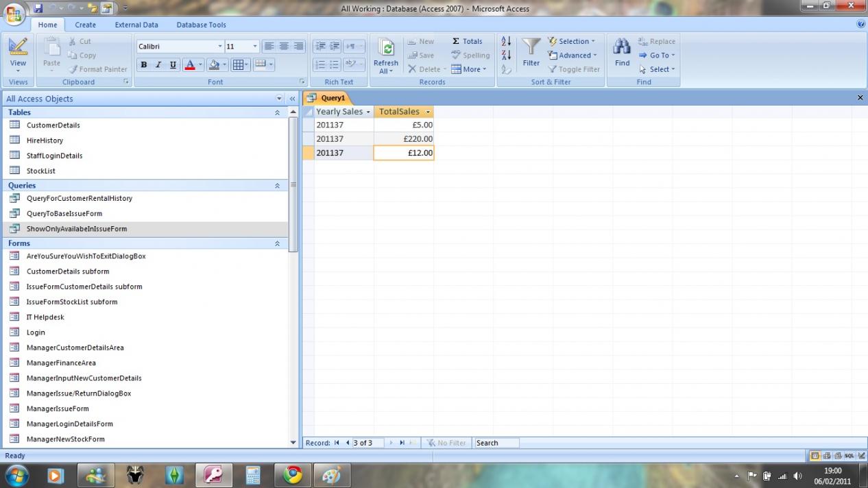Open the Home ribbon tab

coord(47,25)
